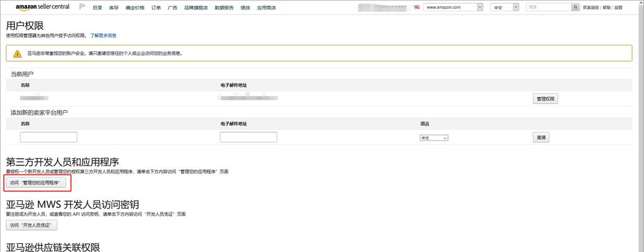Click the 访问“开发人员凭证” button
This screenshot has width=644, height=252.
click(x=32, y=226)
